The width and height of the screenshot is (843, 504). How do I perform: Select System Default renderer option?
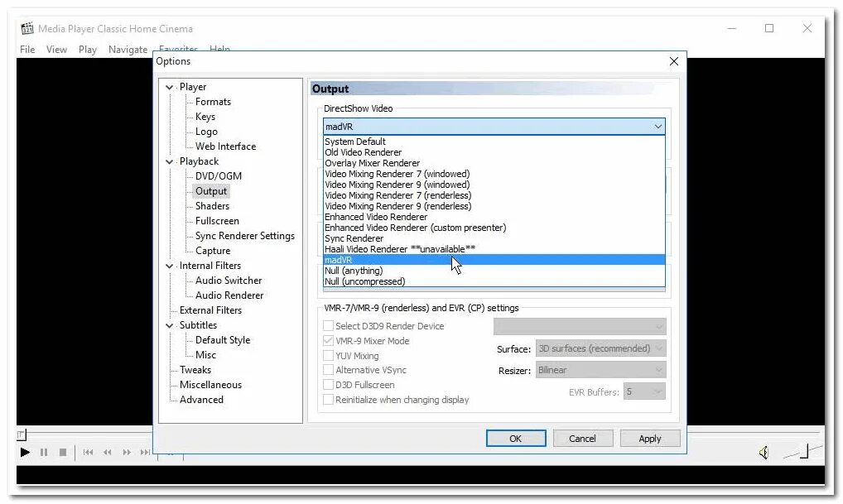click(x=494, y=142)
